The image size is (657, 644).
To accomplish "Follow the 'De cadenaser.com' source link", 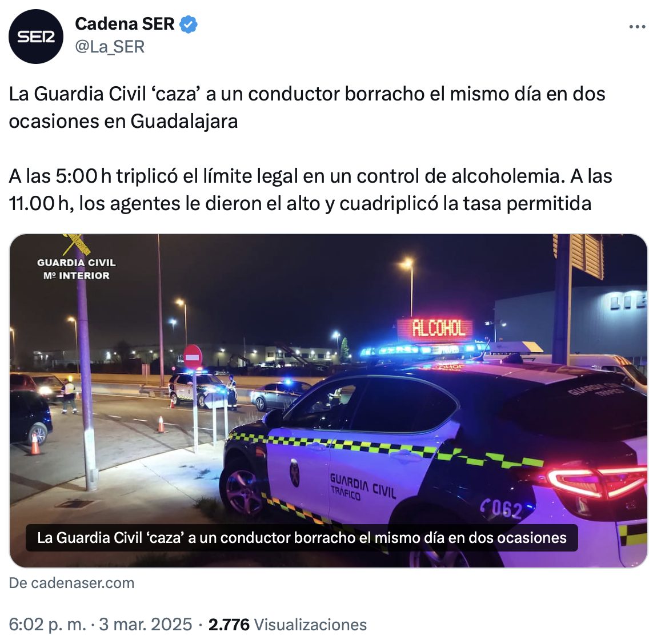I will coord(71,583).
